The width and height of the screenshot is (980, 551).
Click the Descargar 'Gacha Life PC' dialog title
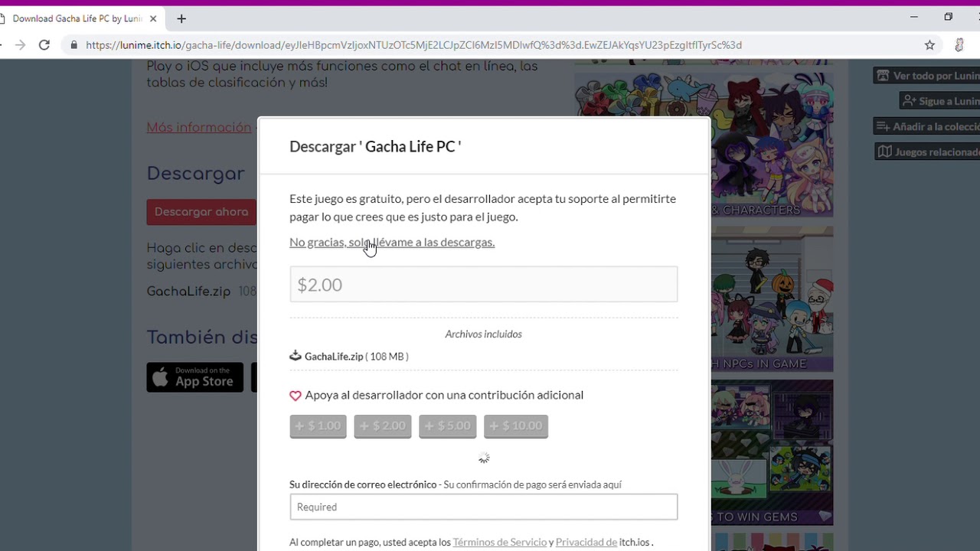click(375, 146)
